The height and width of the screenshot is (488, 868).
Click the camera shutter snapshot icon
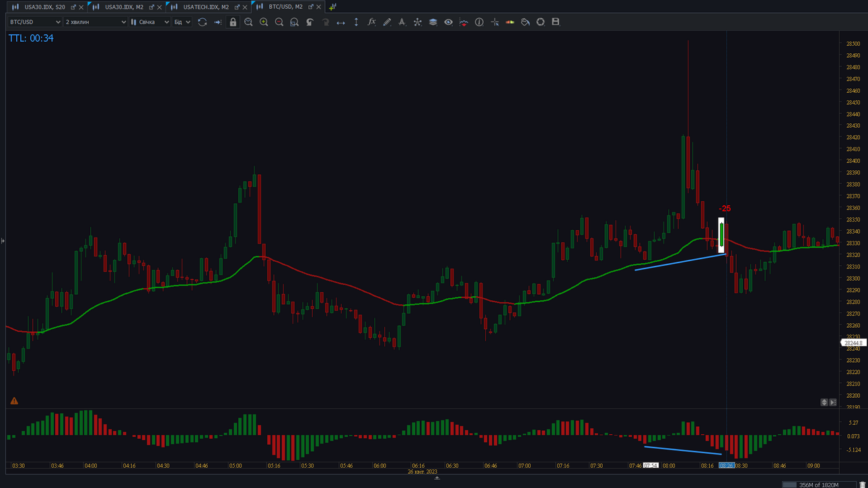tap(540, 22)
